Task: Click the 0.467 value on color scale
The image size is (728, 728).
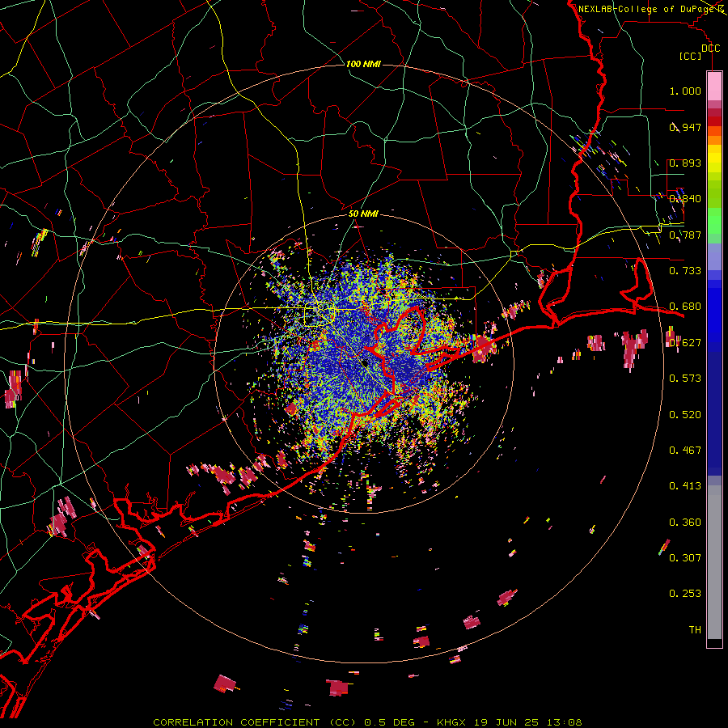Action: click(x=685, y=451)
